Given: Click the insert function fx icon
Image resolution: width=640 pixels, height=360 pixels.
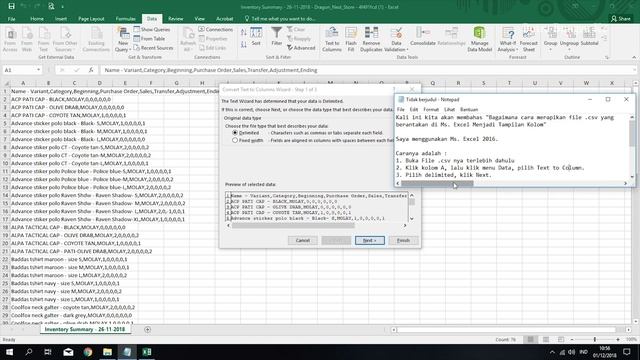Looking at the screenshot, I should tap(91, 70).
